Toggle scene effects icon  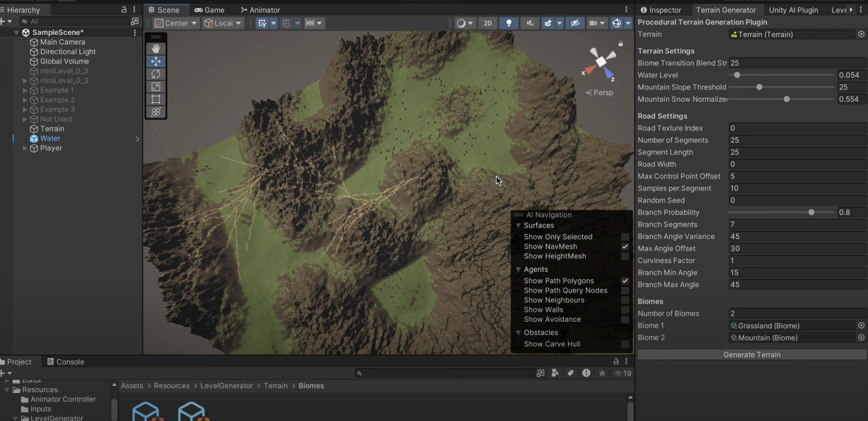(x=548, y=23)
